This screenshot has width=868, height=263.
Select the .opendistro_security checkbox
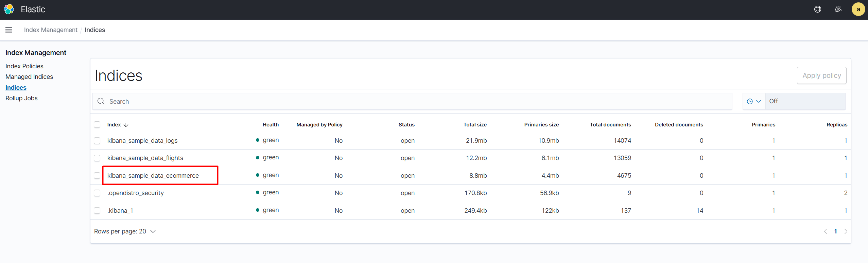[x=97, y=193]
